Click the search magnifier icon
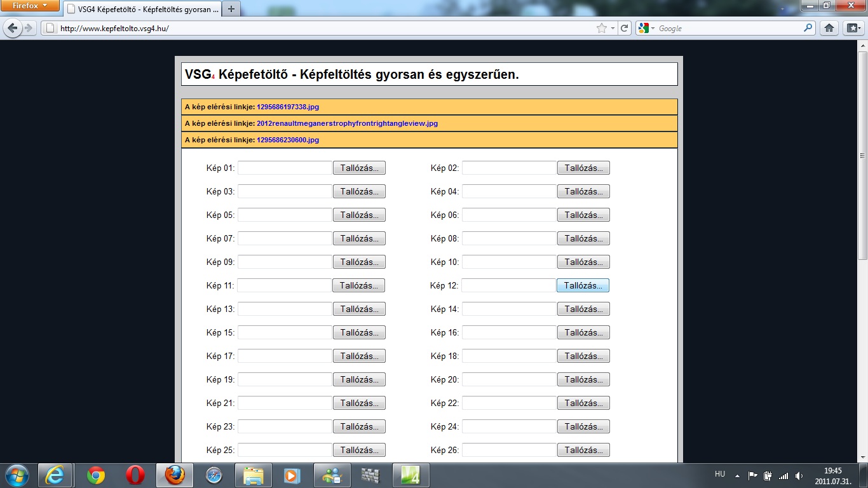The height and width of the screenshot is (488, 868). click(808, 28)
